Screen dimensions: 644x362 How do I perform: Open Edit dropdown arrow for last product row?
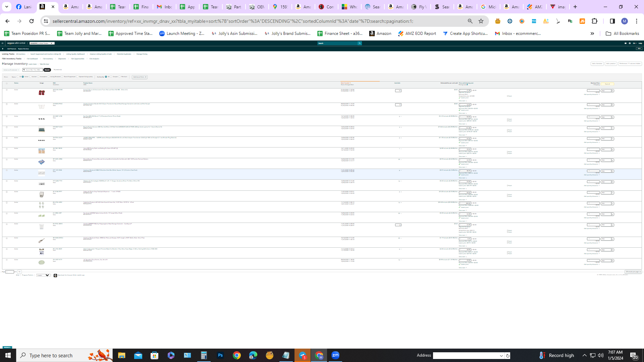coord(612,261)
